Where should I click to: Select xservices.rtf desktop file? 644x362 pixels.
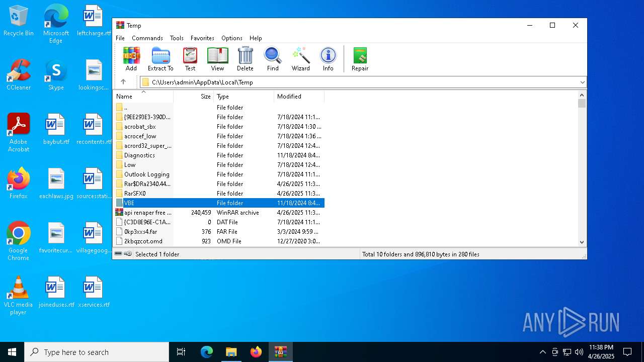94,292
